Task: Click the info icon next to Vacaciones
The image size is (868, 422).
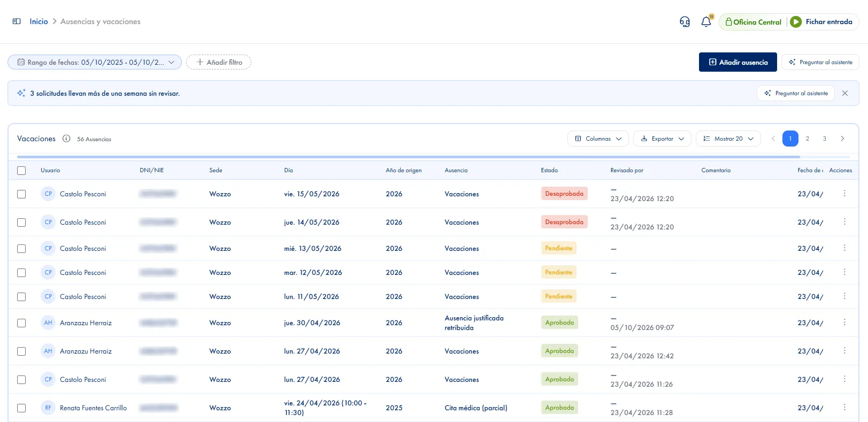Action: [66, 139]
